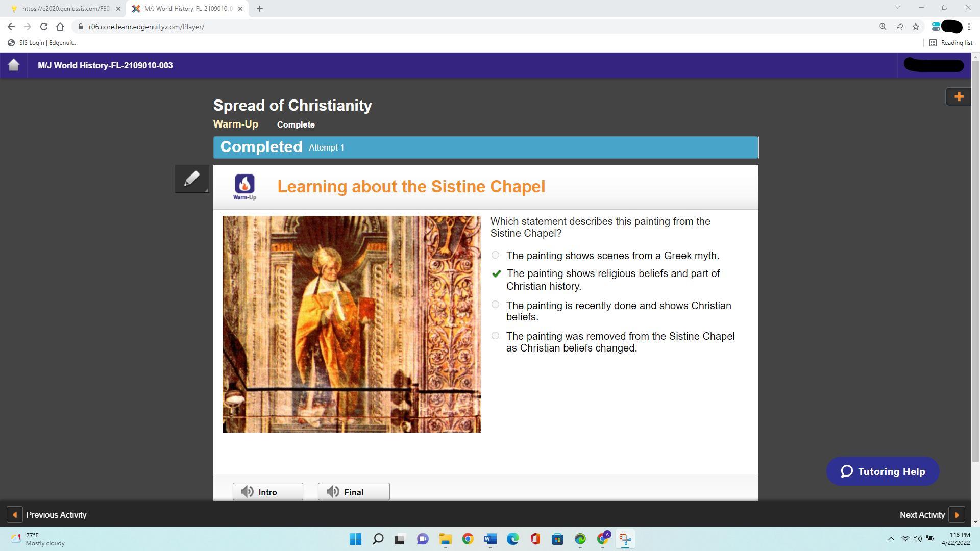This screenshot has width=980, height=551.
Task: Click the Sistine Chapel painting image
Action: click(351, 324)
